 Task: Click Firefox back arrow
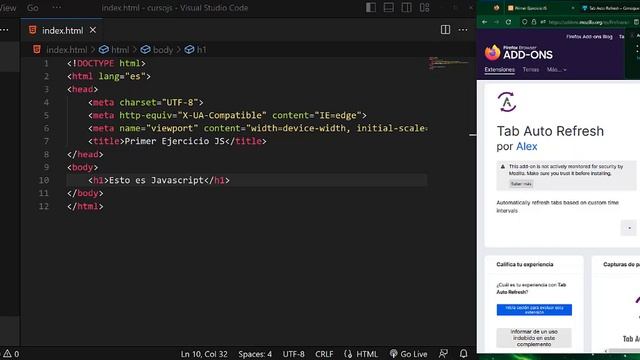tap(484, 22)
